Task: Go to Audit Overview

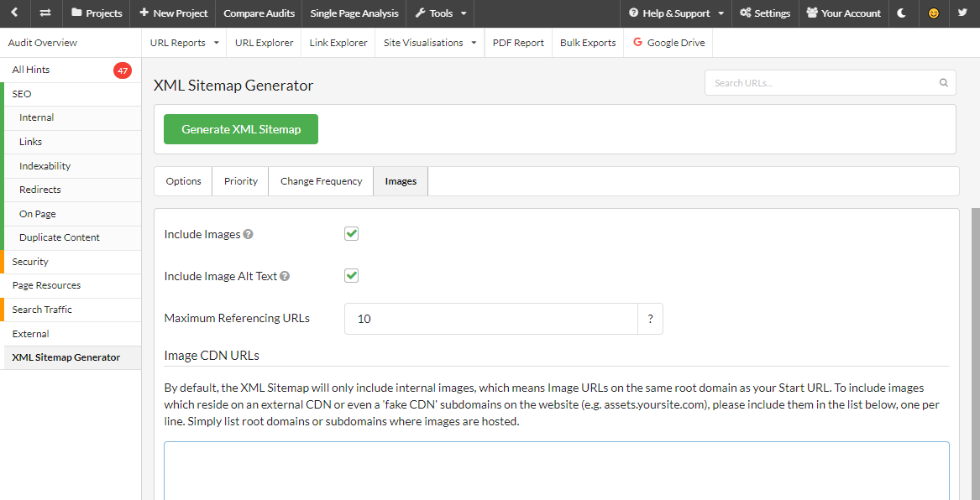Action: click(x=43, y=43)
